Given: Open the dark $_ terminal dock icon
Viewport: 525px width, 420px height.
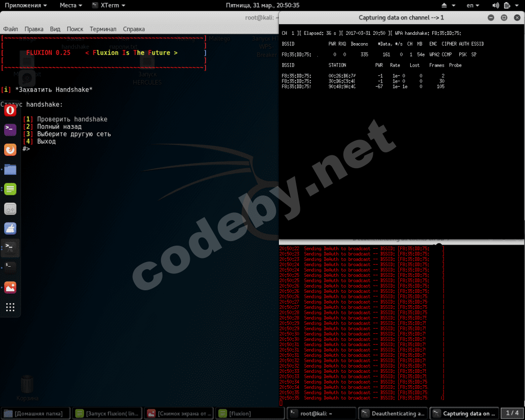Looking at the screenshot, I should click(x=10, y=268).
